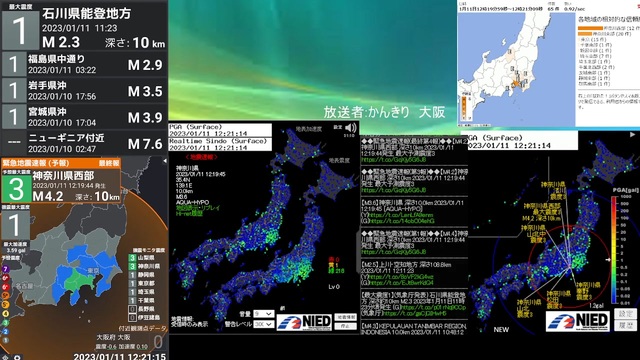
Task: Click the settings gear icon at bottom-left
Action: (x=17, y=357)
